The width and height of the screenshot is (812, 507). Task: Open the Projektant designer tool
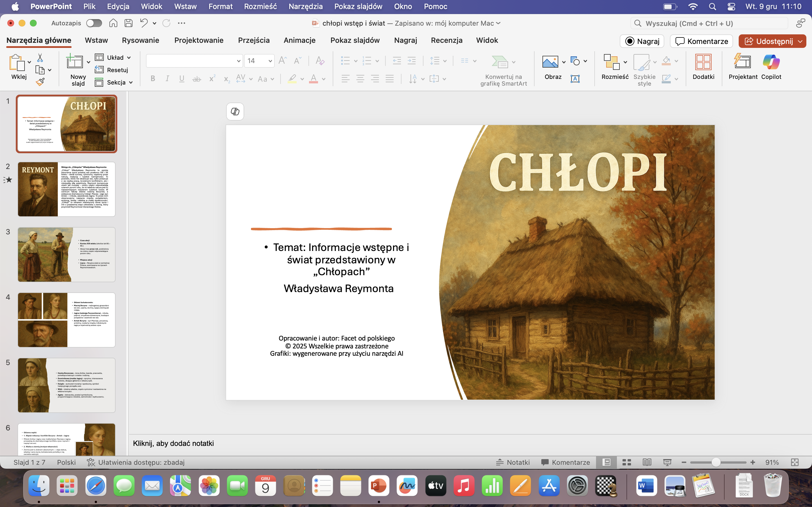(743, 67)
